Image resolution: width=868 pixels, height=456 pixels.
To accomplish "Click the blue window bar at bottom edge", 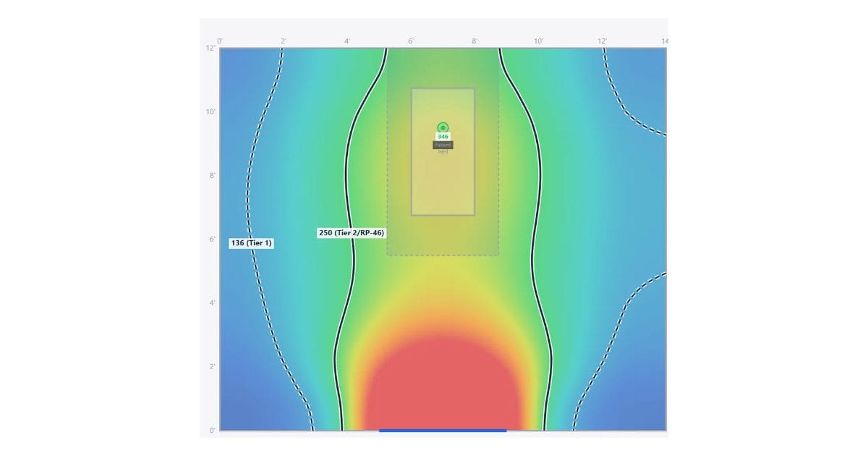I will tap(443, 431).
